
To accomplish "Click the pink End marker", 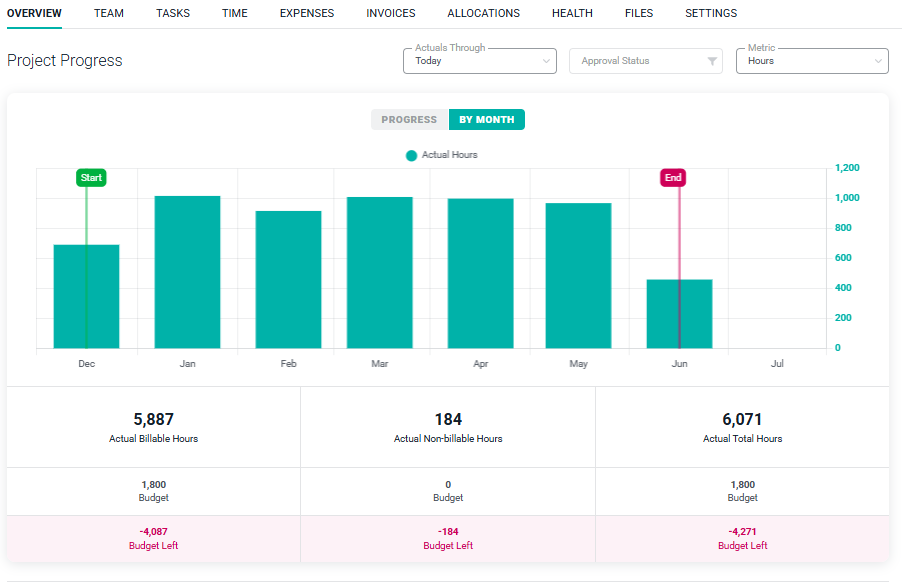I will tap(673, 178).
